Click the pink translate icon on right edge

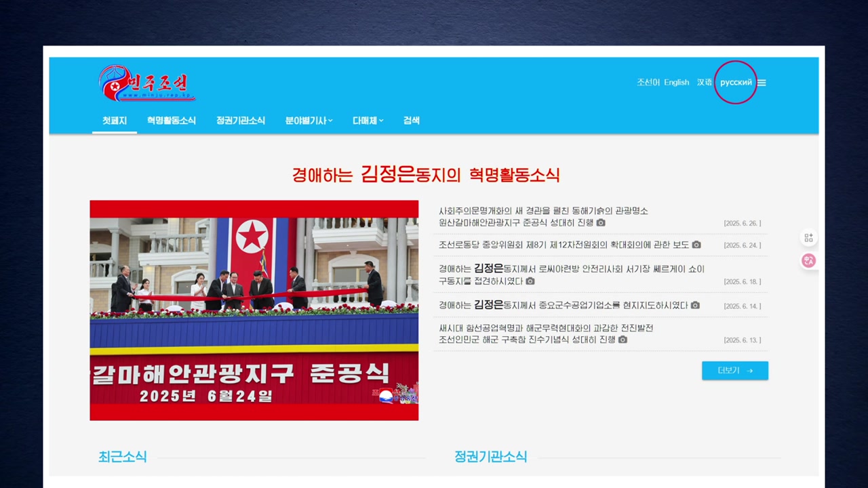pyautogui.click(x=808, y=260)
